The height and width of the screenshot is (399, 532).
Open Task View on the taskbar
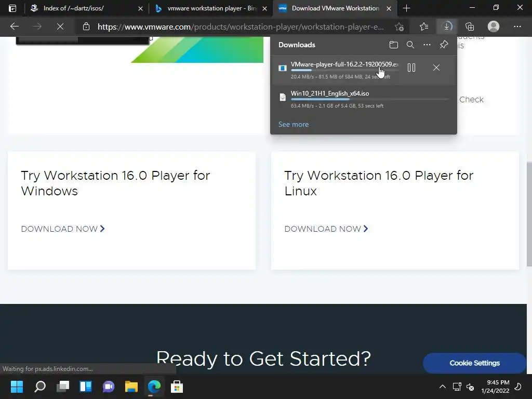(x=63, y=387)
